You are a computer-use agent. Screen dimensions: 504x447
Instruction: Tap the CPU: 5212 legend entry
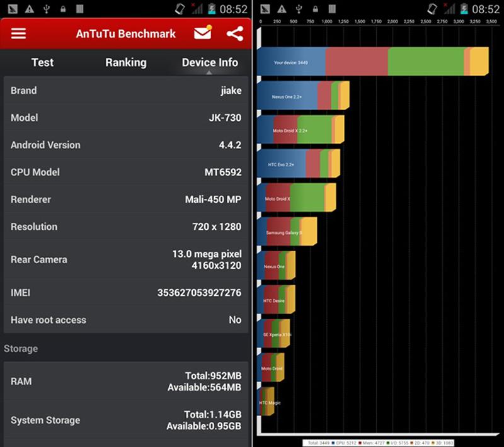tap(344, 443)
